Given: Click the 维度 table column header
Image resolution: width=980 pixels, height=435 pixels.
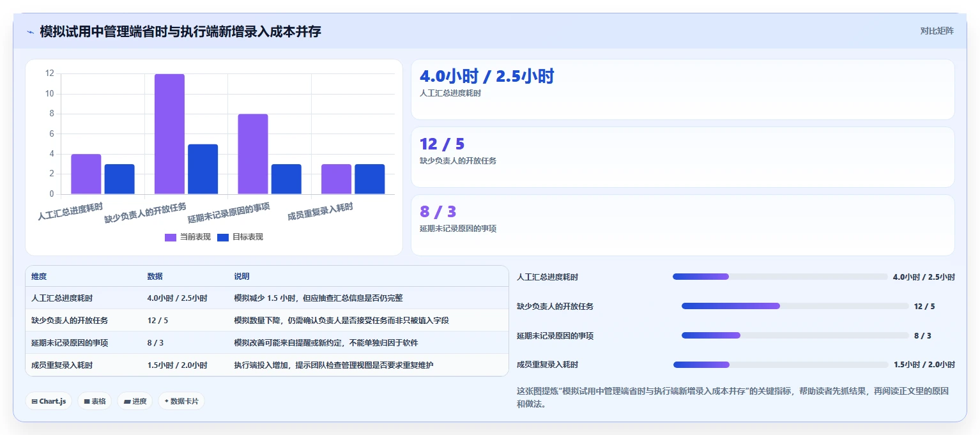Looking at the screenshot, I should [39, 277].
